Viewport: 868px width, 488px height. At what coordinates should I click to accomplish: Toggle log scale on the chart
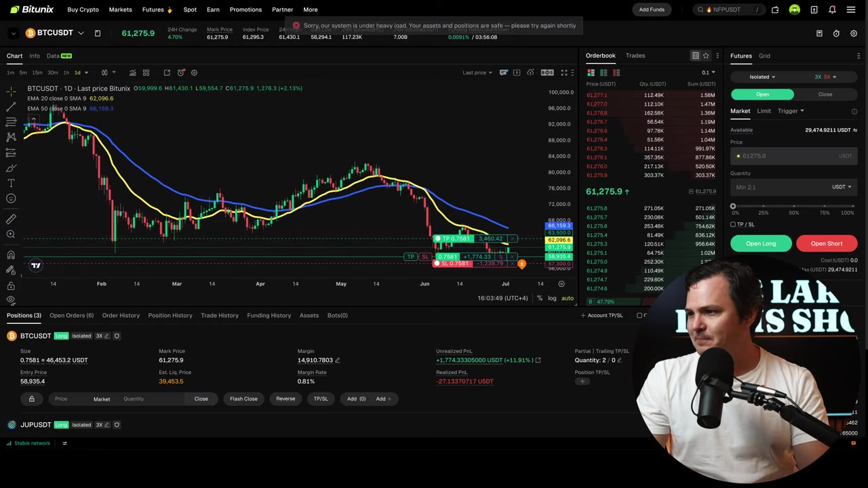tap(552, 298)
